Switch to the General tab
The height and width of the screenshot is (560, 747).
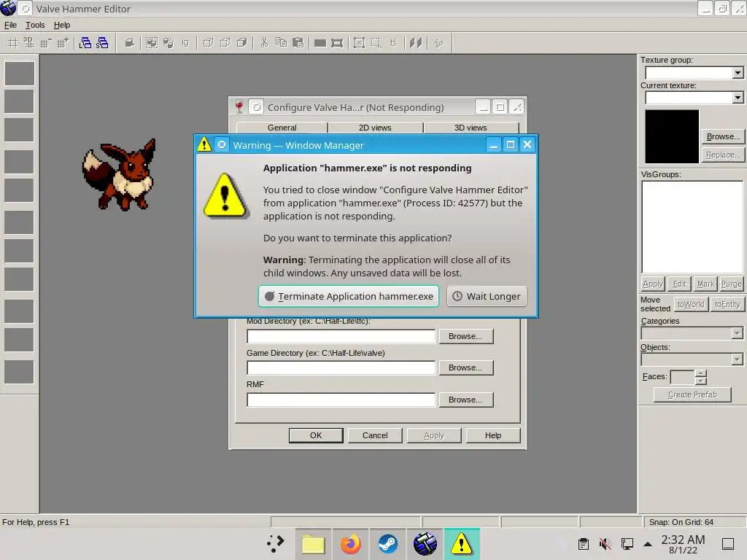[282, 128]
